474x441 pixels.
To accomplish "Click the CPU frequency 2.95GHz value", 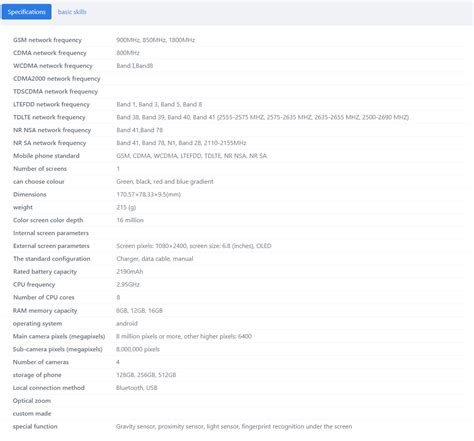I will pyautogui.click(x=128, y=284).
